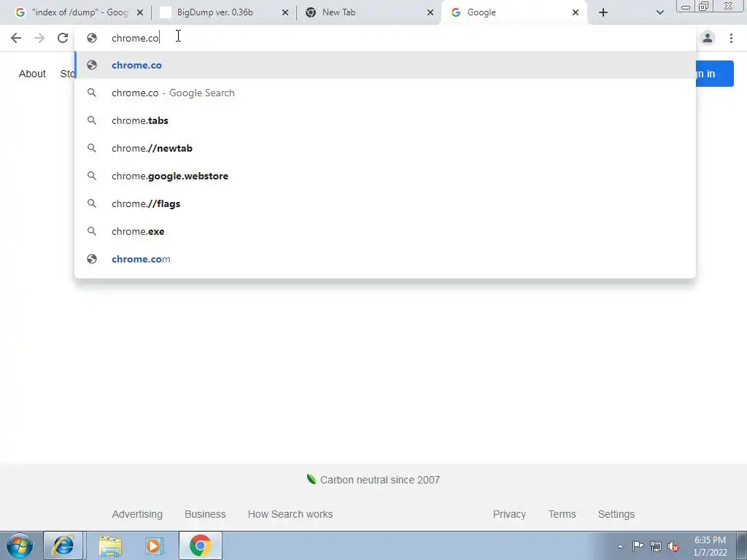Click the address bar containing chrome.co
This screenshot has height=560, width=747.
click(385, 38)
